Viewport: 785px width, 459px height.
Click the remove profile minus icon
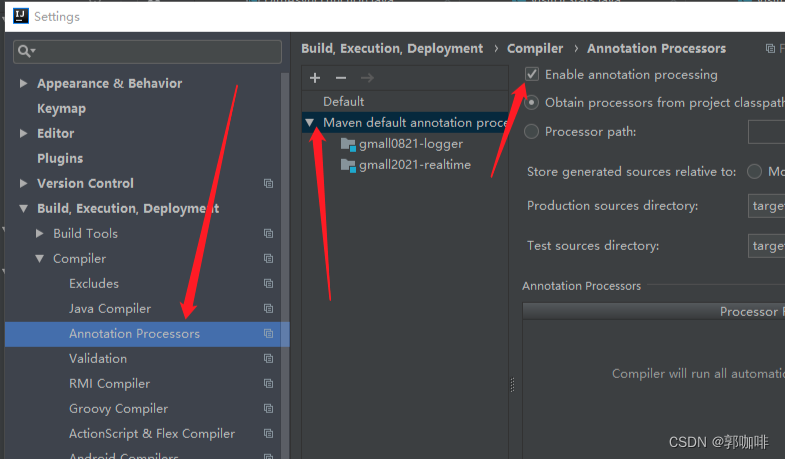click(341, 78)
